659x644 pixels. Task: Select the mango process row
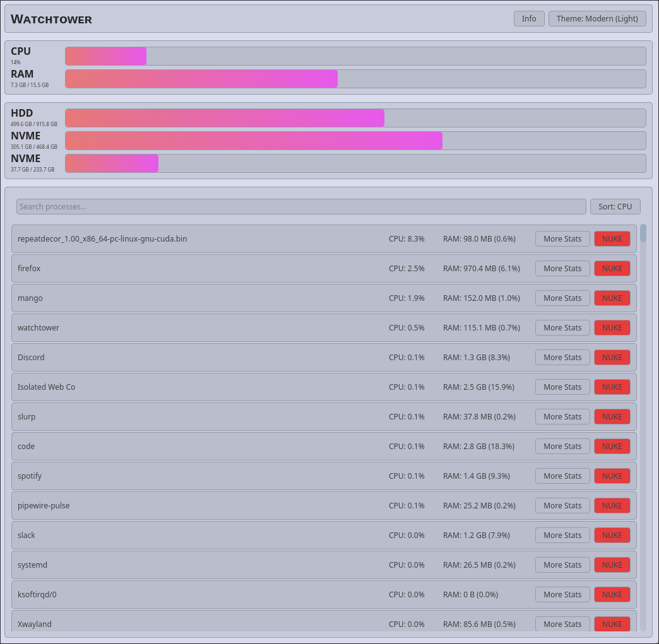coord(189,298)
